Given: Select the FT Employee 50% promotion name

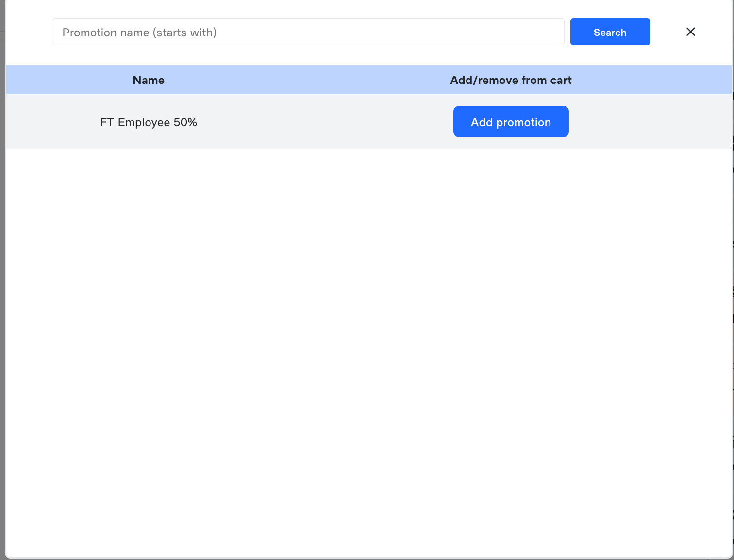Looking at the screenshot, I should coord(149,122).
